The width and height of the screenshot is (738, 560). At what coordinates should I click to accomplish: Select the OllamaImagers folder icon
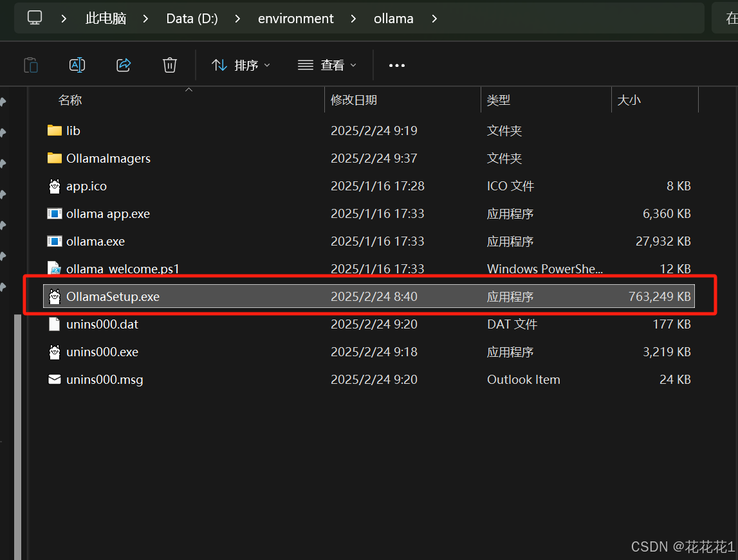coord(55,158)
